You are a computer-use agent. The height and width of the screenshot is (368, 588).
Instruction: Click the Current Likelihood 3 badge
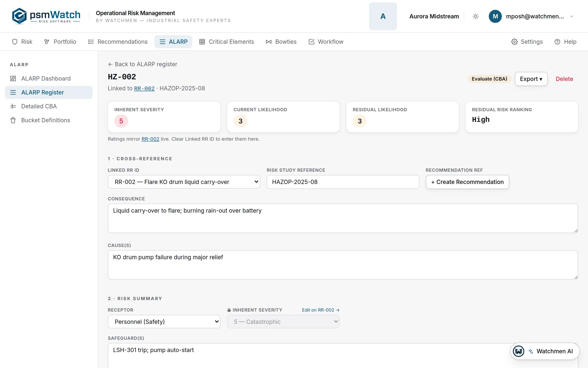pos(240,121)
